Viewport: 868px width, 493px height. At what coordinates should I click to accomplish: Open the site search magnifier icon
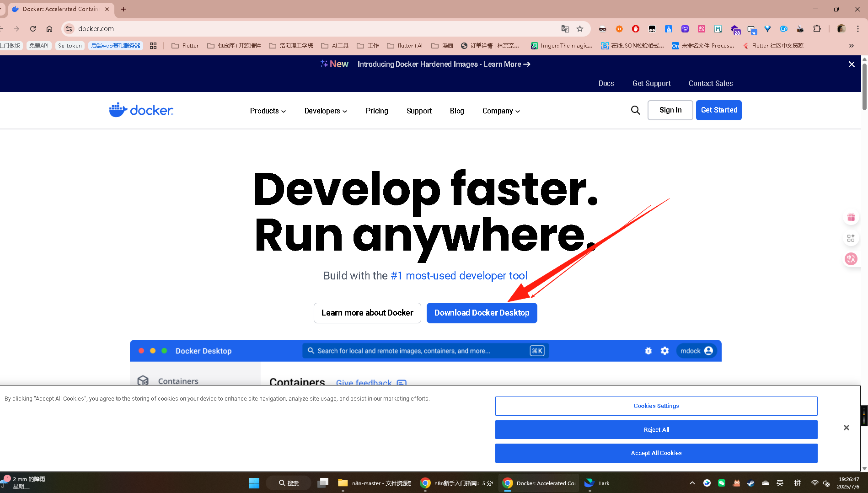click(x=635, y=110)
